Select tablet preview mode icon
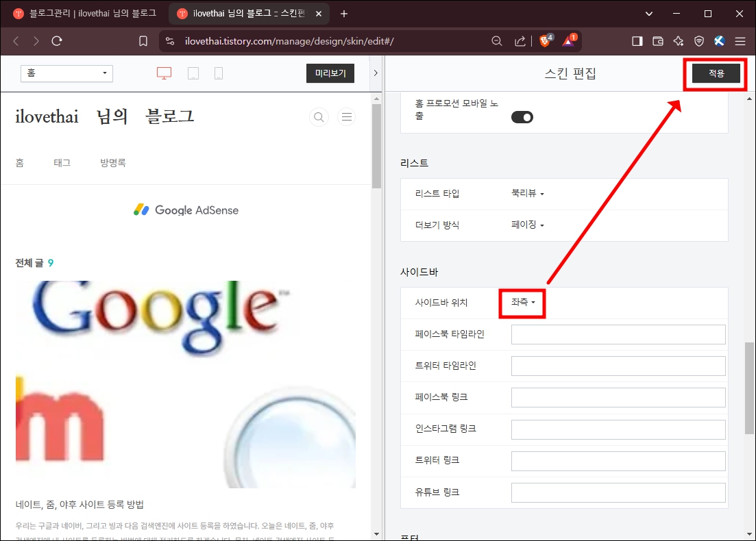This screenshot has height=541, width=756. 193,73
